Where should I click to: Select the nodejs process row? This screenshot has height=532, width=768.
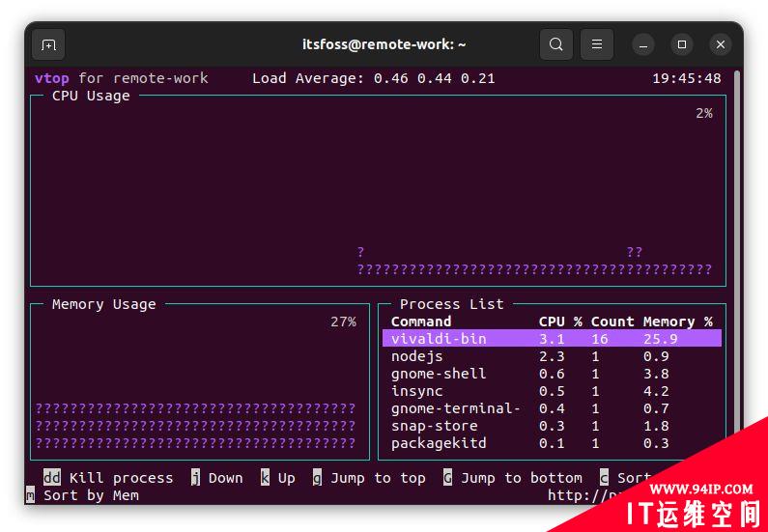[x=552, y=356]
